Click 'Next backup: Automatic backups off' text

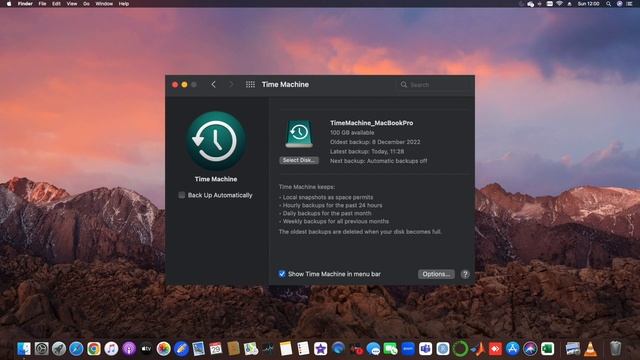pyautogui.click(x=378, y=161)
